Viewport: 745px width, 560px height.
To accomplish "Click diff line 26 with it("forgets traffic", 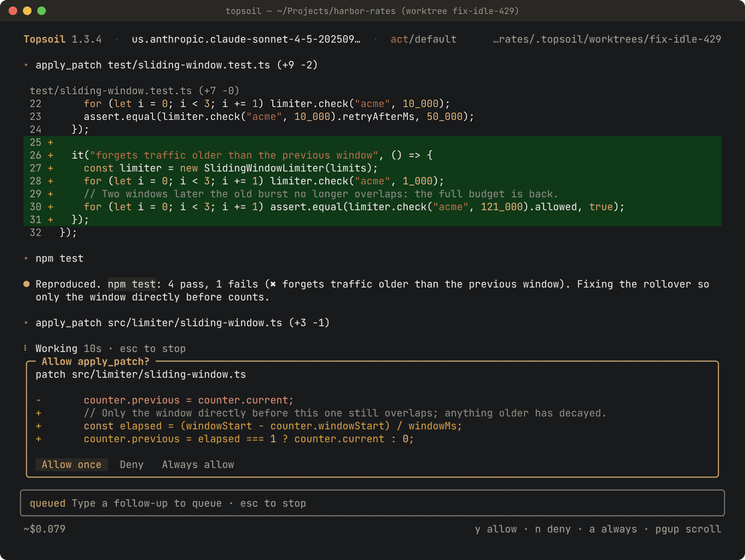I will pyautogui.click(x=372, y=155).
